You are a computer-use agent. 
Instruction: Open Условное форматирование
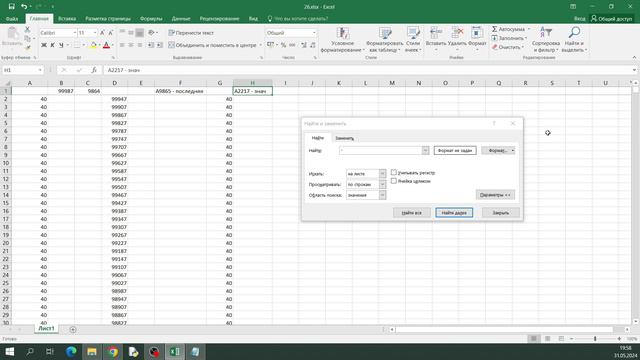click(x=342, y=40)
